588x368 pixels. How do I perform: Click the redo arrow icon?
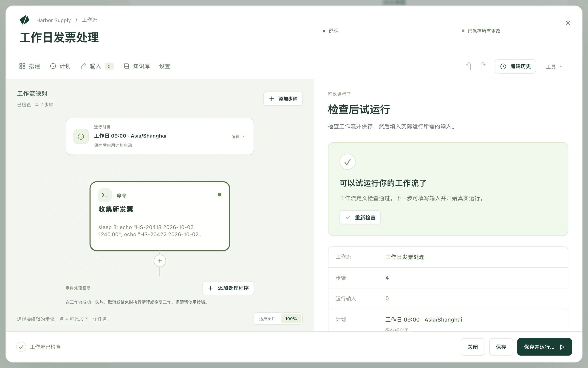point(483,66)
